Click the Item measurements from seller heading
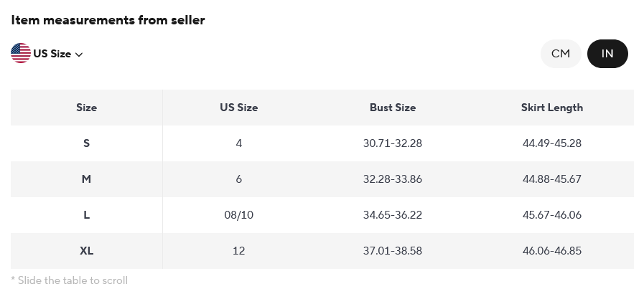The image size is (644, 299). [108, 20]
